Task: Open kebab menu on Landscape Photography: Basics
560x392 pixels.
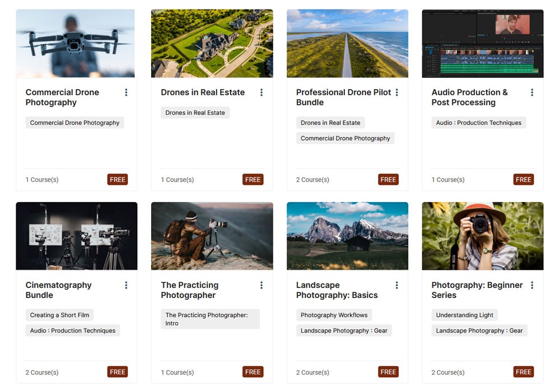Action: coord(396,285)
